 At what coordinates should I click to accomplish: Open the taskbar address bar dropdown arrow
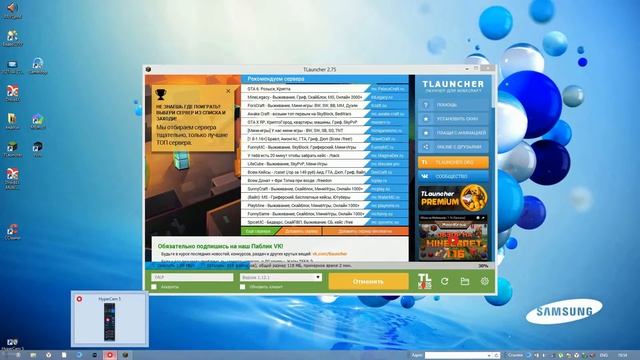489,356
